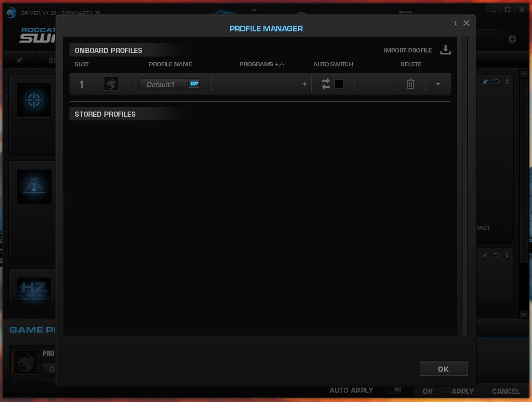The width and height of the screenshot is (532, 402).
Task: Click the pin icon in the tab bar
Action: 20,60
